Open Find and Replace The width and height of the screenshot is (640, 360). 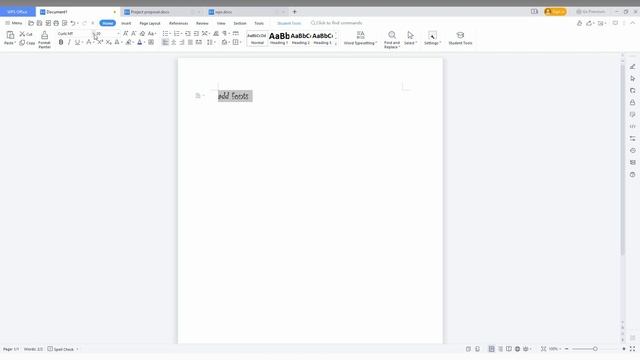392,39
